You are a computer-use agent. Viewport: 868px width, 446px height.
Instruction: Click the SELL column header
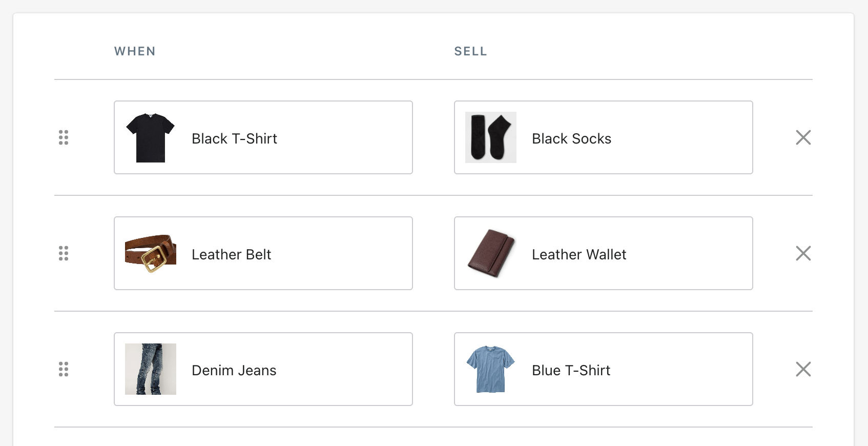(470, 51)
